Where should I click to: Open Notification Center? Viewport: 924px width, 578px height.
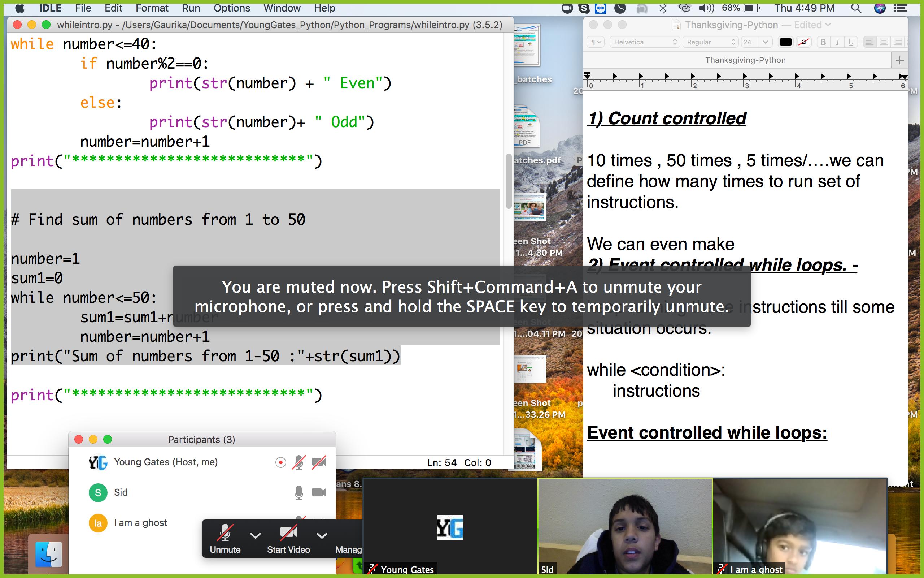click(901, 8)
